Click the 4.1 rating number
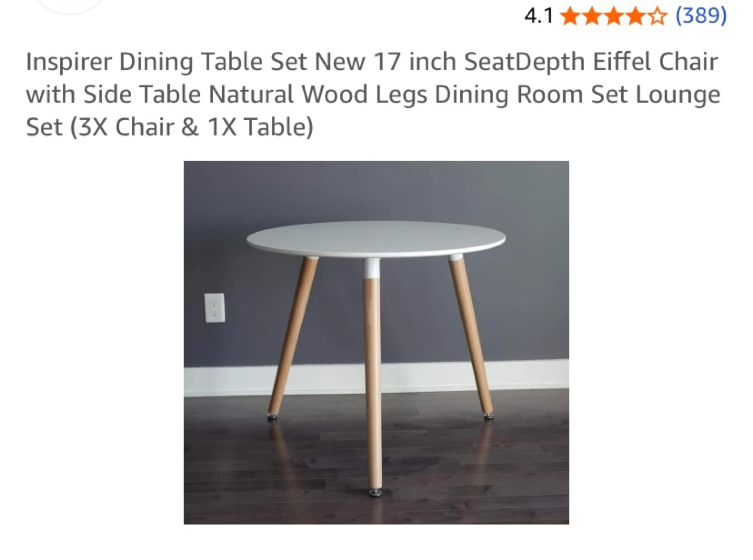The height and width of the screenshot is (560, 753). pyautogui.click(x=539, y=16)
